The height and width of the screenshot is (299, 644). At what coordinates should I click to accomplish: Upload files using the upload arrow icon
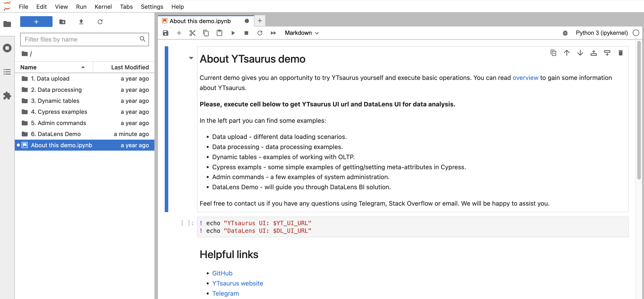(x=81, y=22)
